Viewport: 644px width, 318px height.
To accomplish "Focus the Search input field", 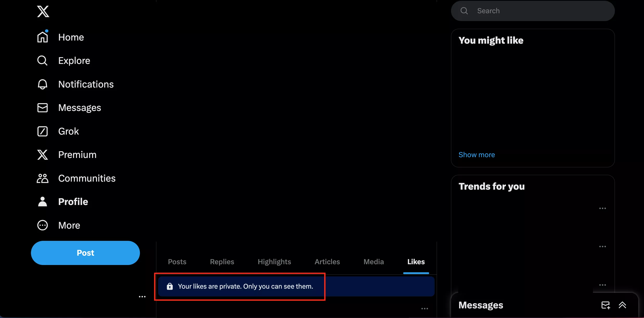I will pos(541,11).
